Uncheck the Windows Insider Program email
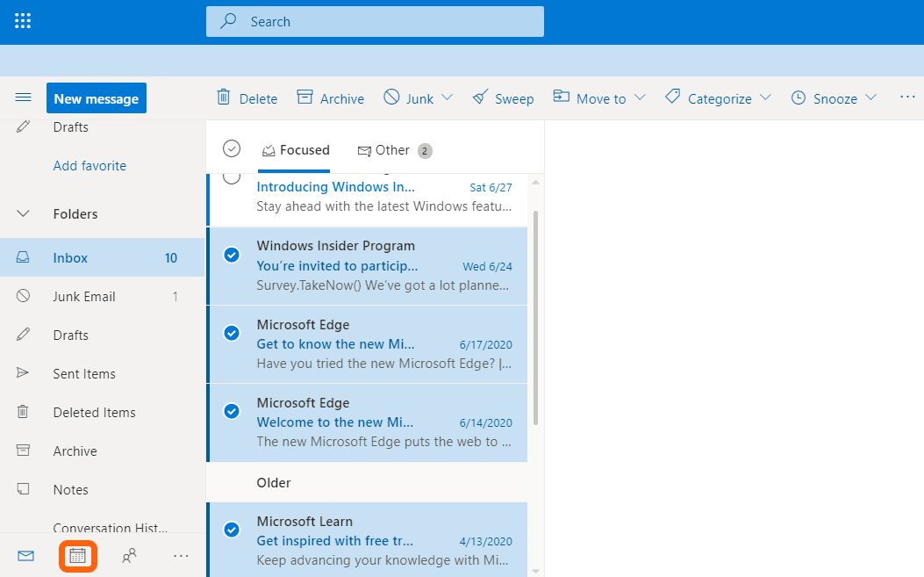 (x=232, y=255)
